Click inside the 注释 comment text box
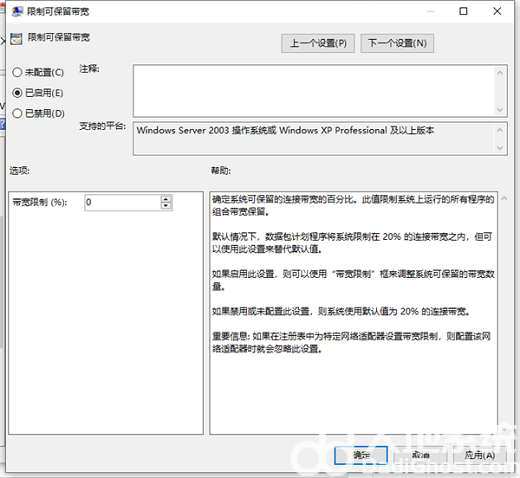Viewport: 520px width, 478px height. (313, 91)
